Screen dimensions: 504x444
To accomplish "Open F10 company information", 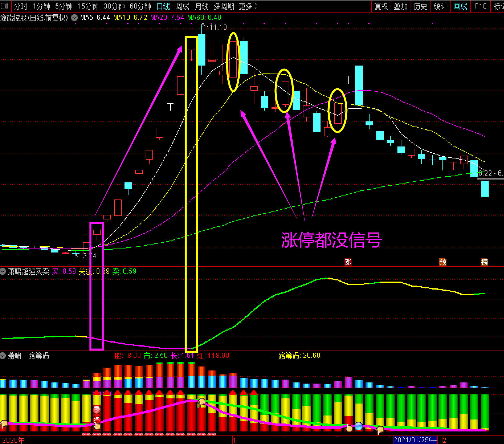I will point(481,6).
